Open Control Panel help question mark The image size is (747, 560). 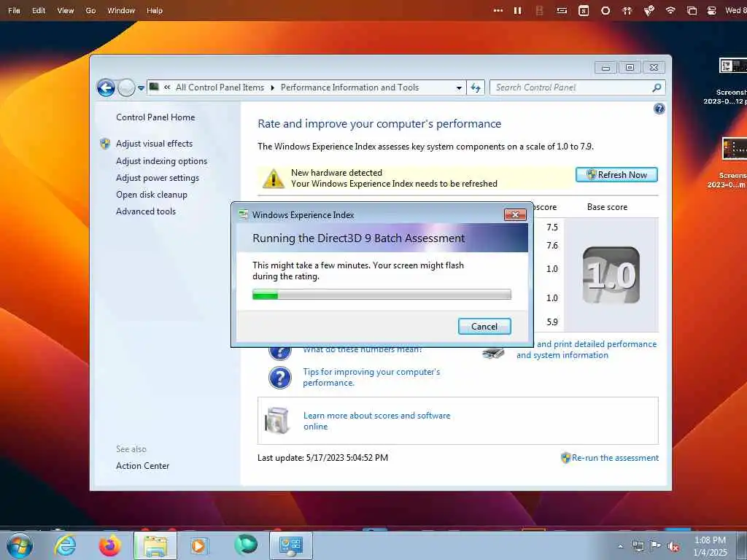click(659, 109)
